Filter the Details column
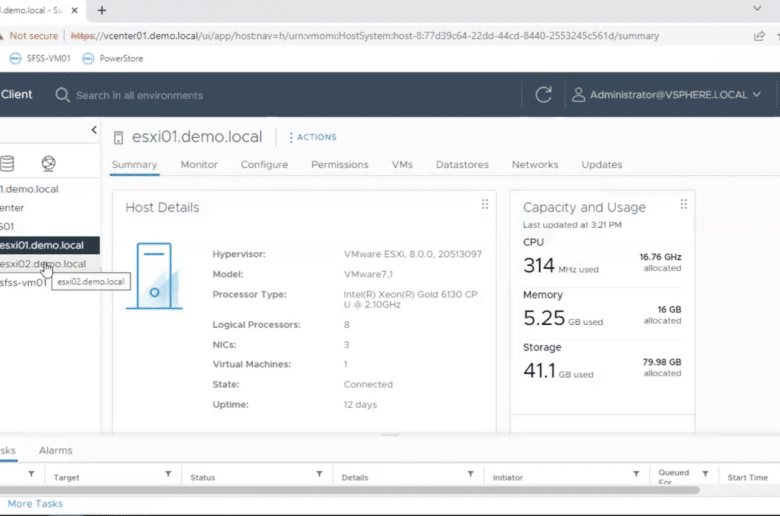Screen dimensions: 780x516 (470, 474)
